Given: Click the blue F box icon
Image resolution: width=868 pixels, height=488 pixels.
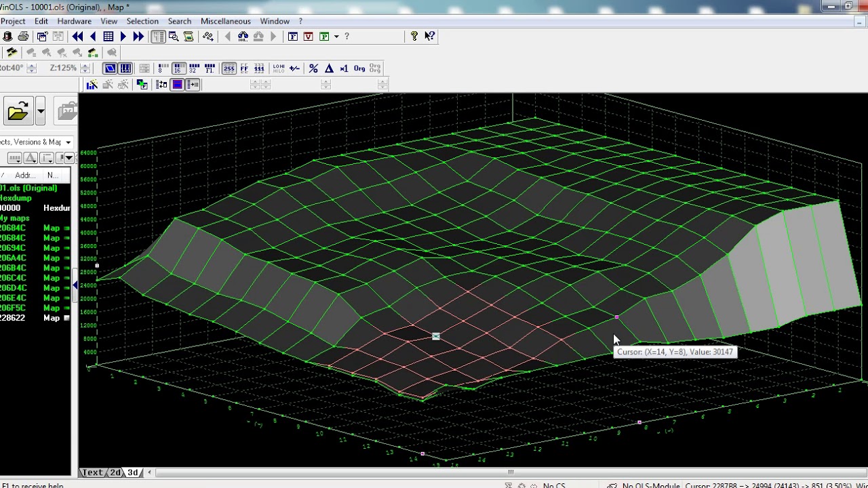Looking at the screenshot, I should pyautogui.click(x=293, y=37).
